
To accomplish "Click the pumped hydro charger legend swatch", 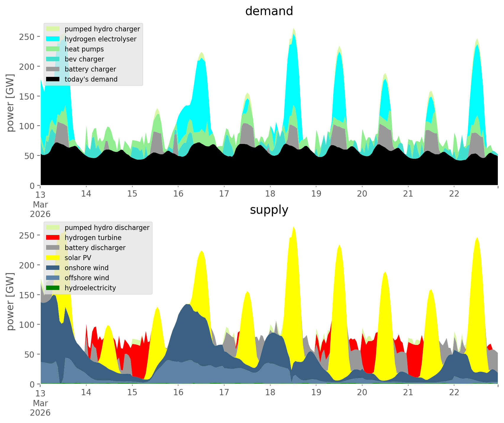I will tap(53, 29).
